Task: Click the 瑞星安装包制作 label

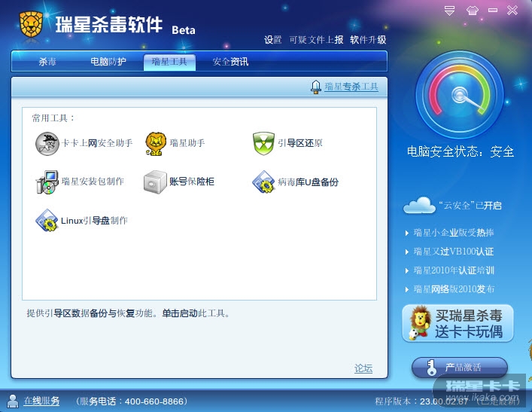Action: pos(93,182)
